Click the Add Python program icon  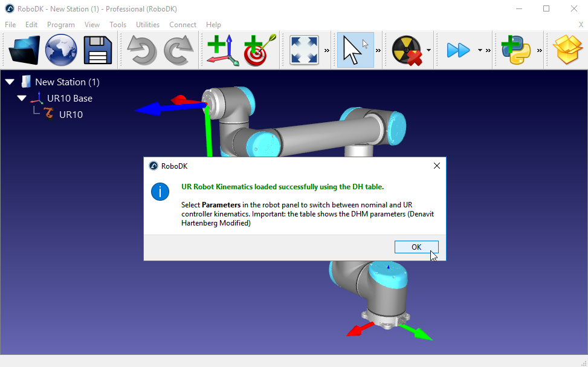tap(515, 50)
